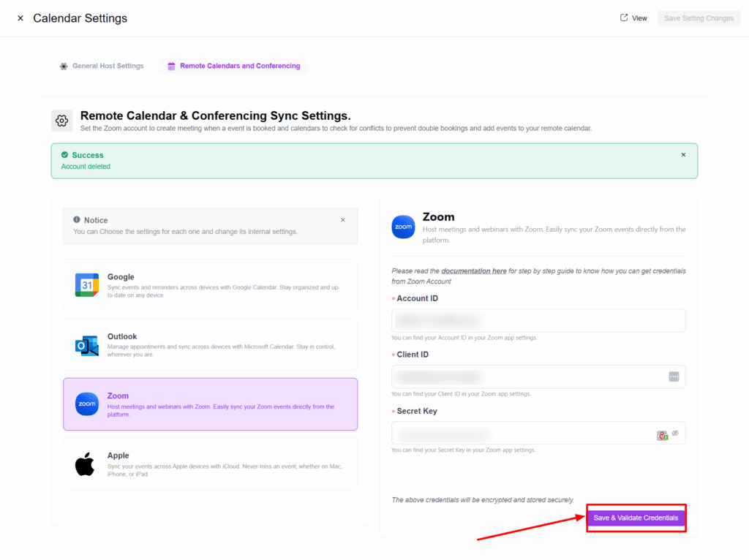This screenshot has height=560, width=749.
Task: Click the Account ID input field
Action: (538, 320)
